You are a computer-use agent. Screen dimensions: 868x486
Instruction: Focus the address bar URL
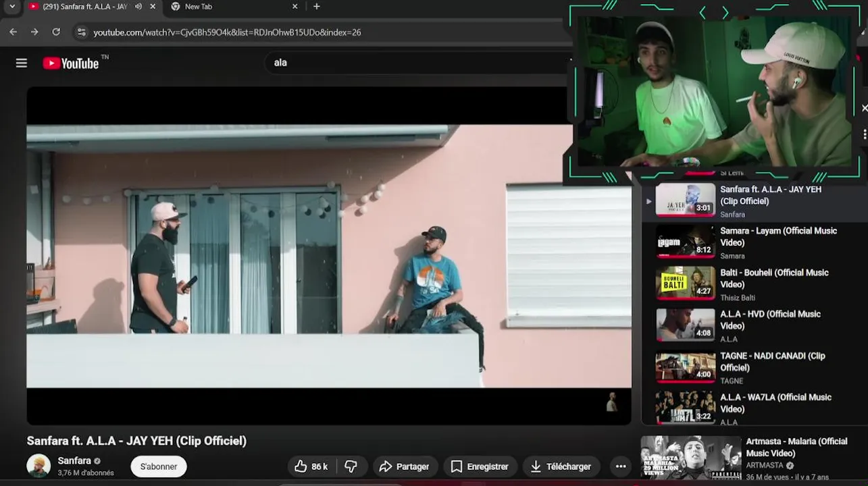click(227, 32)
